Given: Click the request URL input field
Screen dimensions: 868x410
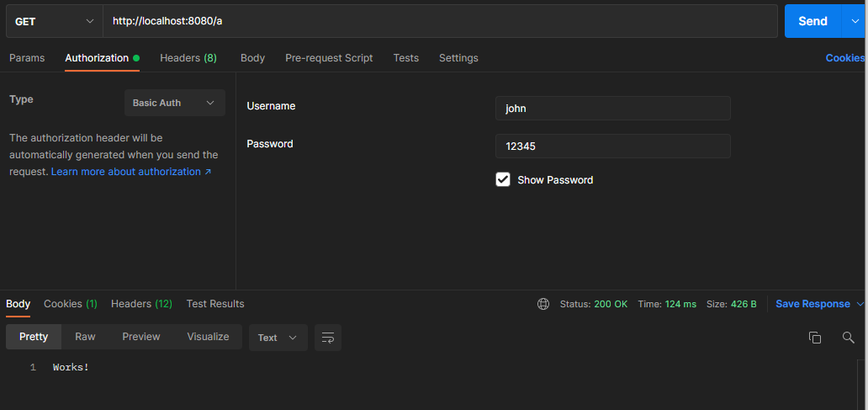Looking at the screenshot, I should click(x=440, y=21).
